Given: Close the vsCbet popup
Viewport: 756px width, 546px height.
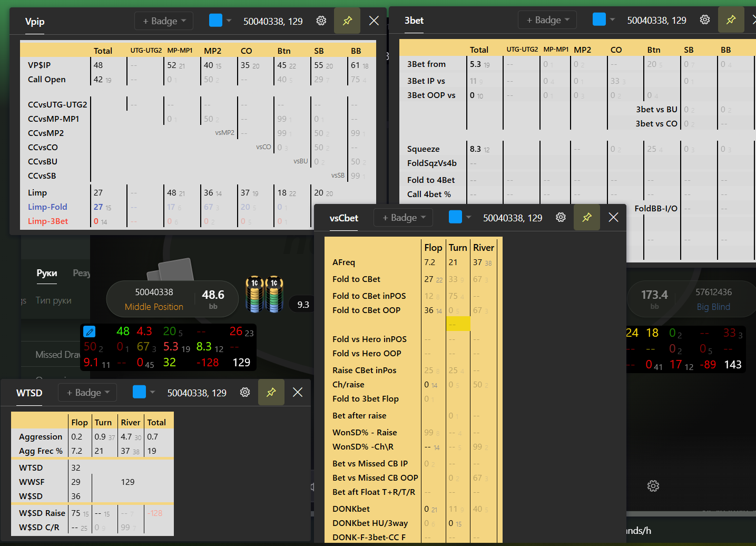Looking at the screenshot, I should click(613, 217).
